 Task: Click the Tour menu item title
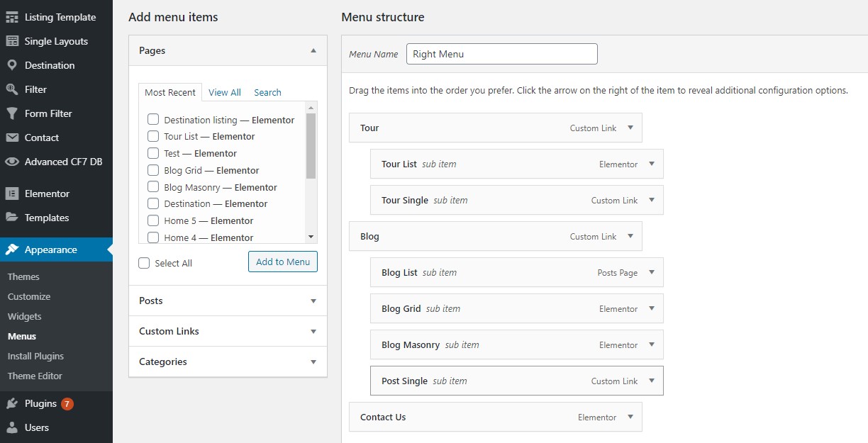click(369, 128)
